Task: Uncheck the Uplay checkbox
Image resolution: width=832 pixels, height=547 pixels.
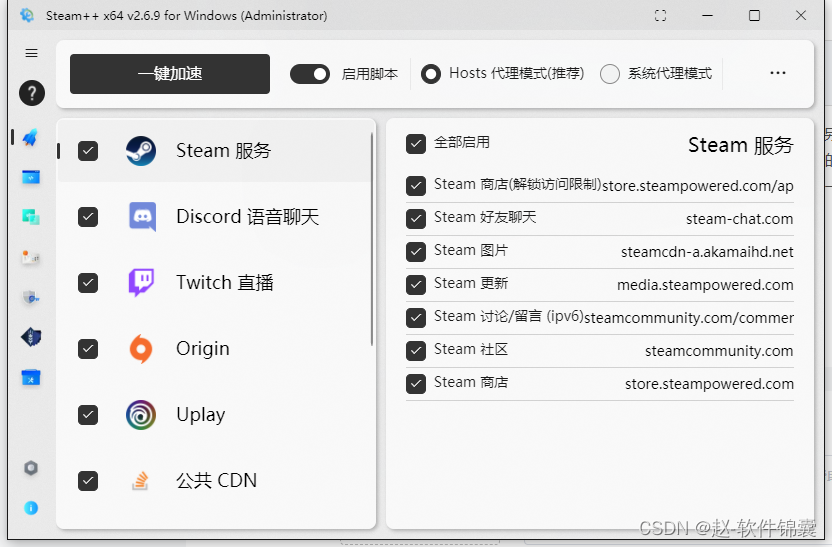Action: point(88,414)
